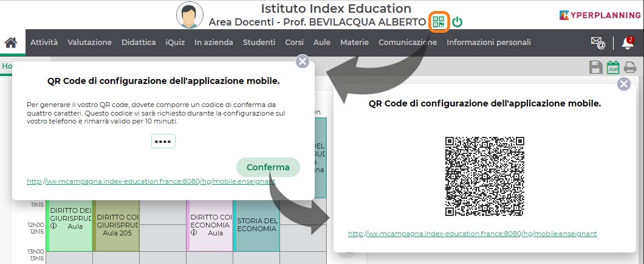Open the Didattica menu
This screenshot has height=264, width=644.
(x=139, y=43)
